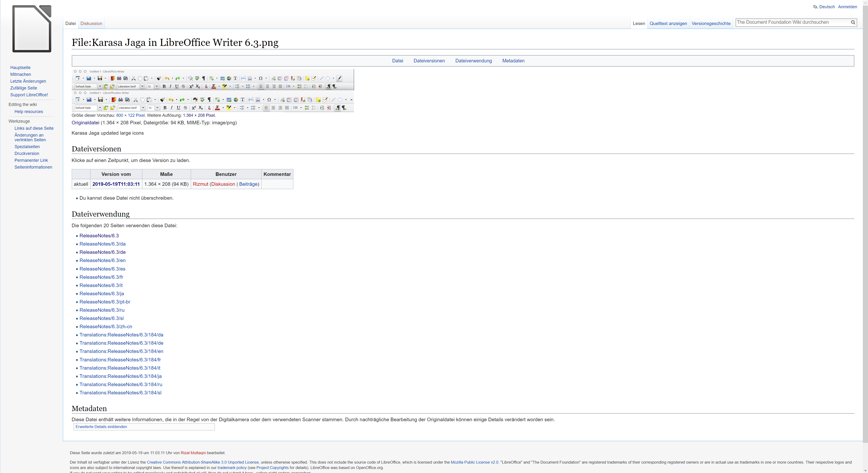Open the Originaldatei link

[x=85, y=122]
